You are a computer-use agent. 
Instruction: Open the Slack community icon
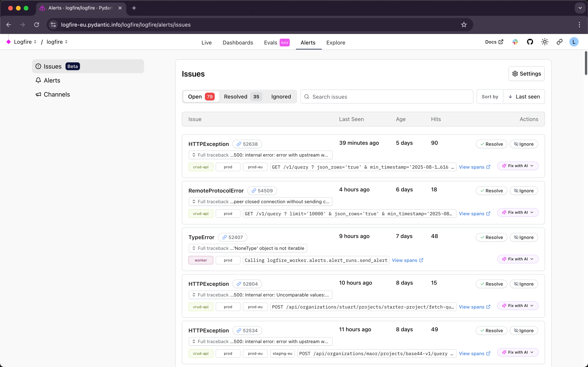coord(515,42)
